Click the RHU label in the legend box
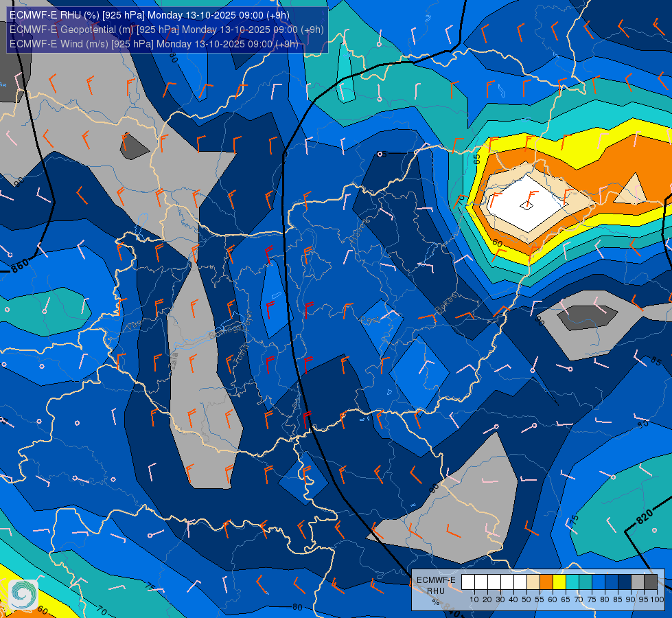 point(436,591)
